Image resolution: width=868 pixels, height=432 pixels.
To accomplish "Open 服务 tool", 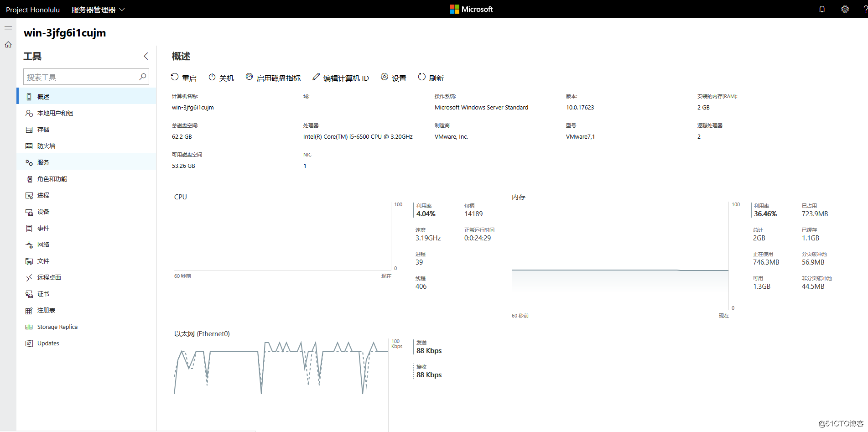I will tap(87, 162).
